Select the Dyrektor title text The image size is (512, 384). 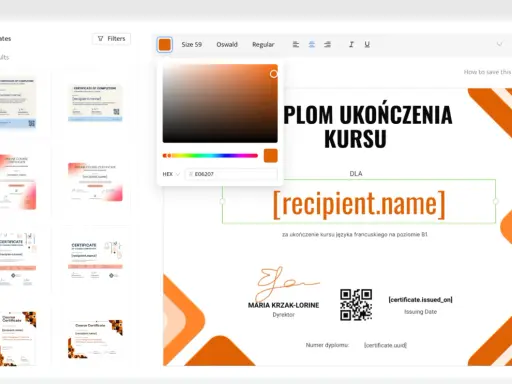click(283, 315)
